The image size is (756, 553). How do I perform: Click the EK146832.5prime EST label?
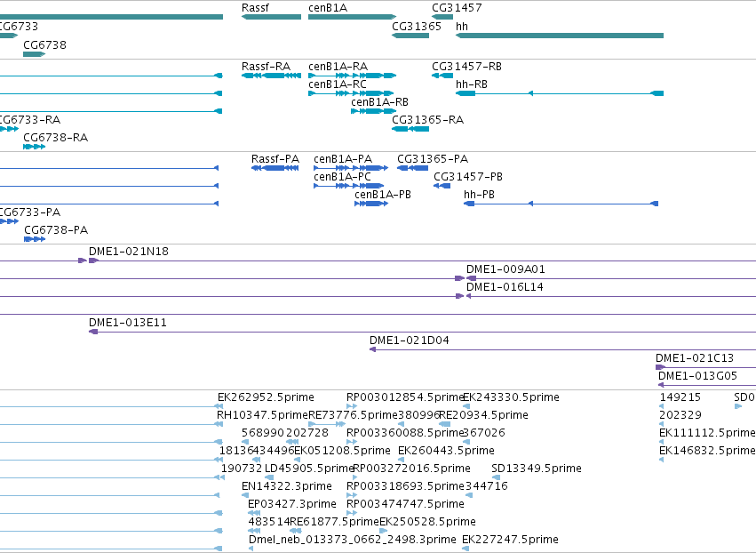[707, 451]
